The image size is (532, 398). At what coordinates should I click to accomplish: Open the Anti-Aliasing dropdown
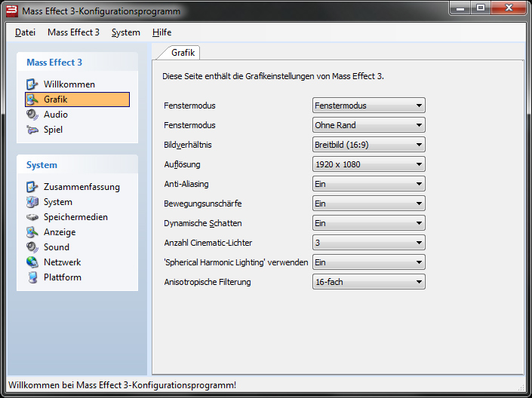pos(369,184)
